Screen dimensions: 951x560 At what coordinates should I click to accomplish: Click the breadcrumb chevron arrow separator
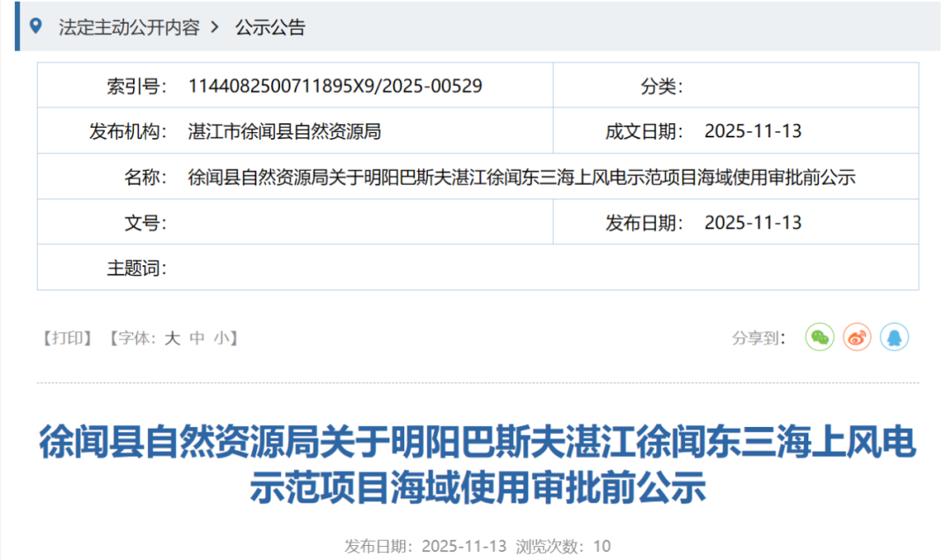click(215, 27)
